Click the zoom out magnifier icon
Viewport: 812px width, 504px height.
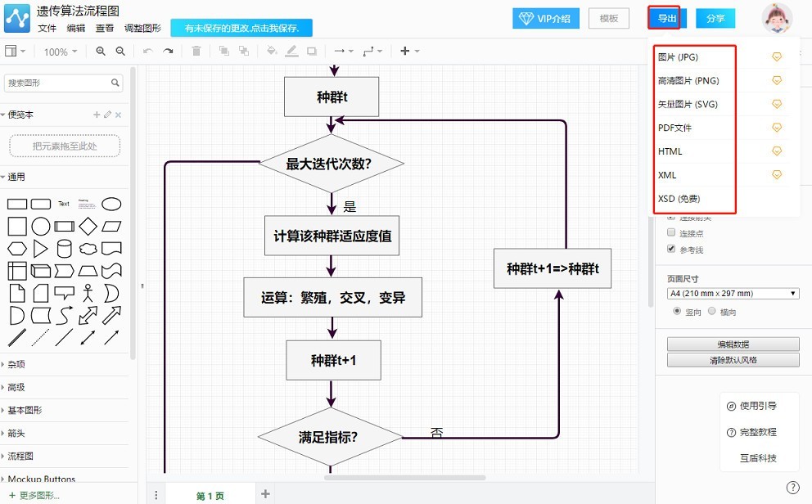tap(120, 52)
